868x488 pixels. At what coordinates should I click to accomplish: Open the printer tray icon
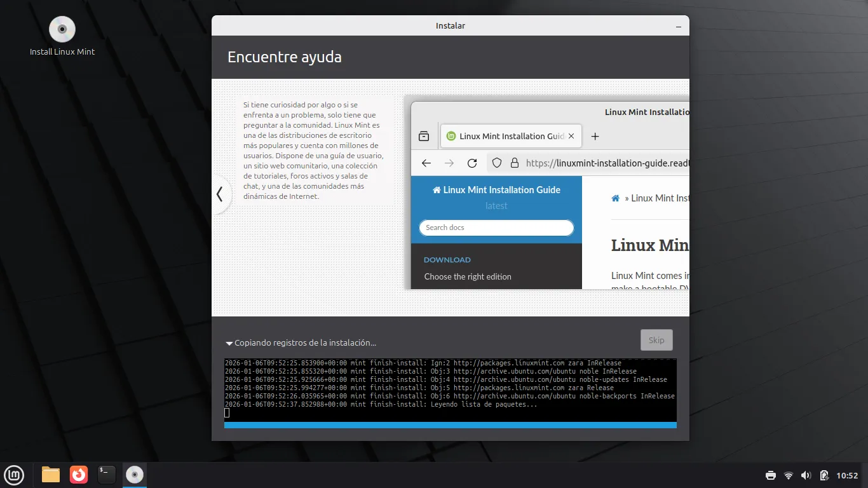pos(771,475)
